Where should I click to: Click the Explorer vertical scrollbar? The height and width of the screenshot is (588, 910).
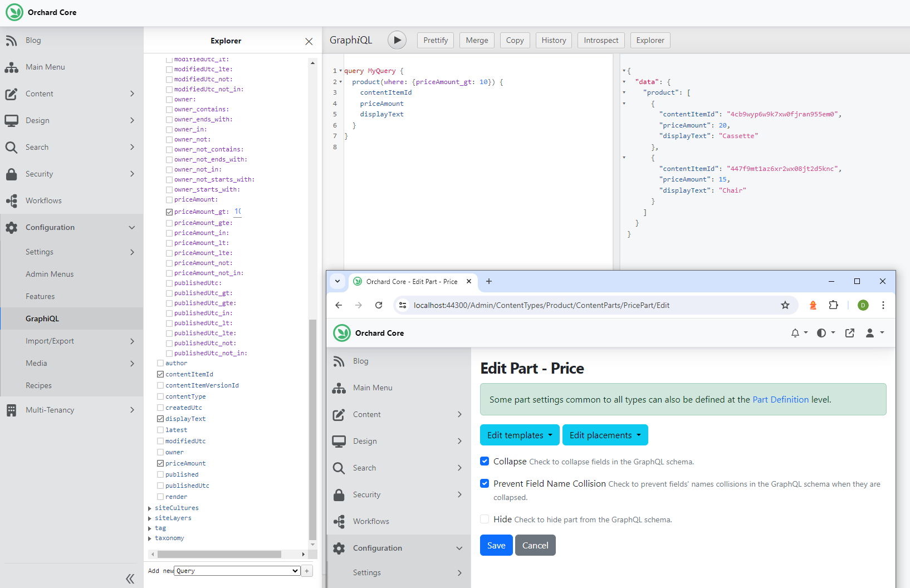click(312, 429)
